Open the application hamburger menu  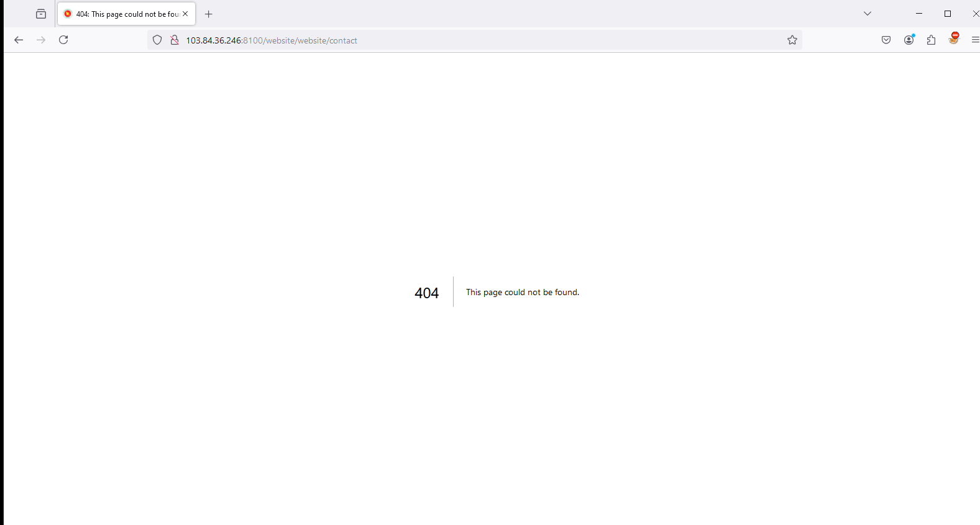coord(975,40)
